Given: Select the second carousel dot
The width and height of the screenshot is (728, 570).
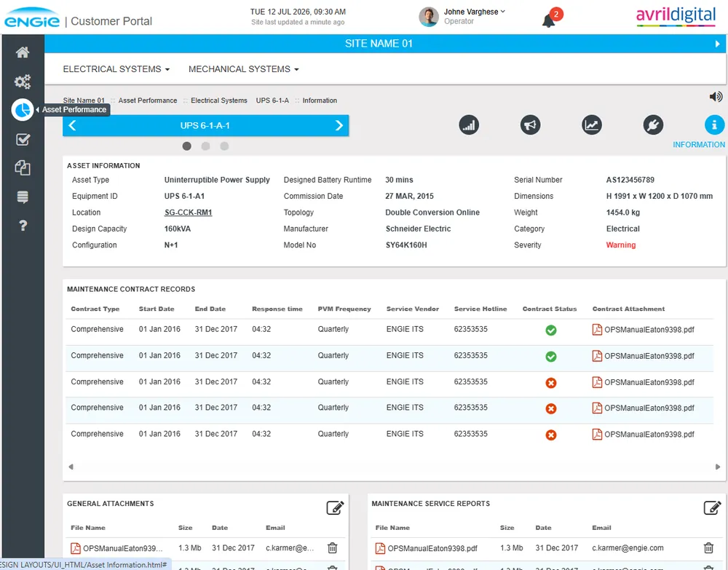Looking at the screenshot, I should point(205,146).
